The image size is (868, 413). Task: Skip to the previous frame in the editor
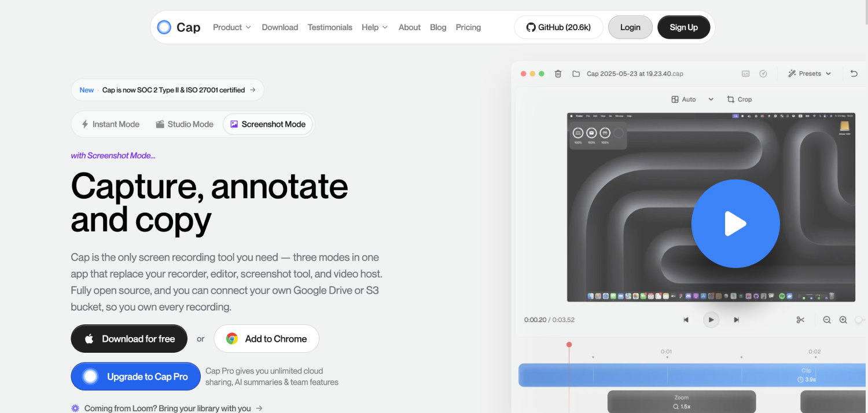tap(686, 320)
